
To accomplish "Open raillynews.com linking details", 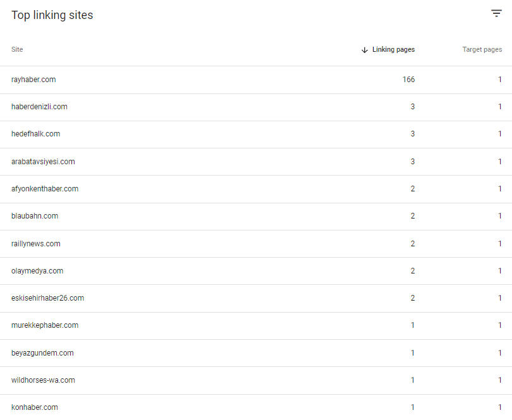I will tap(256, 244).
